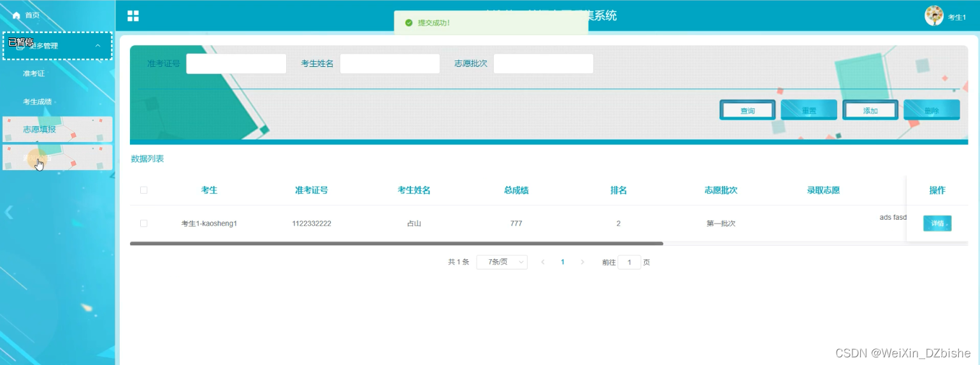Click the 操作 column header
Screen dimensions: 980x365
click(937, 190)
